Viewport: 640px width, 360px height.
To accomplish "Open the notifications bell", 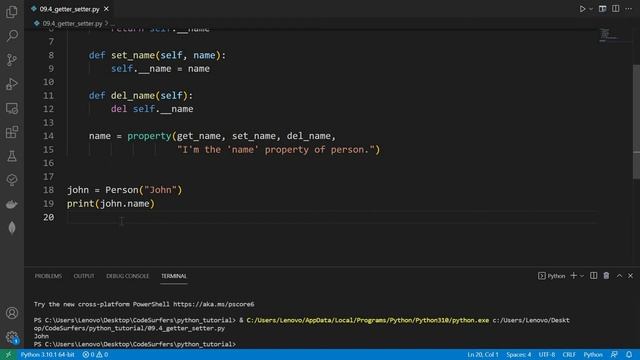I will click(x=629, y=354).
